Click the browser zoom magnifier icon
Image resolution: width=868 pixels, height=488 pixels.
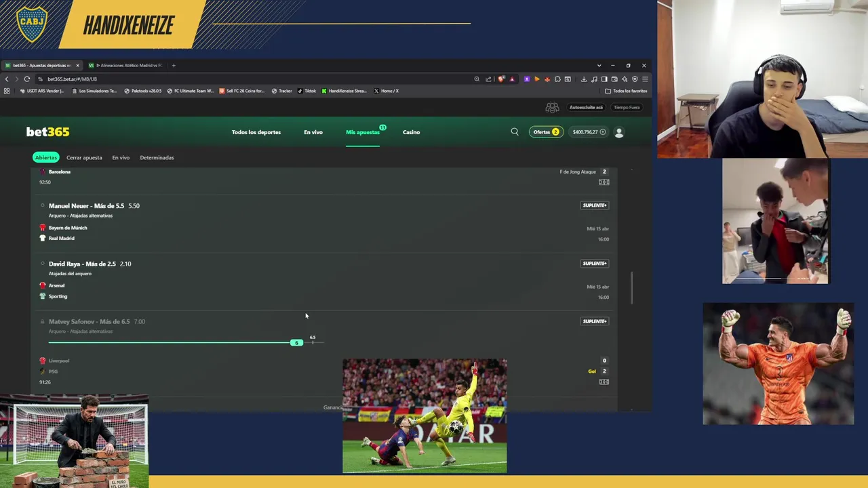tap(477, 79)
